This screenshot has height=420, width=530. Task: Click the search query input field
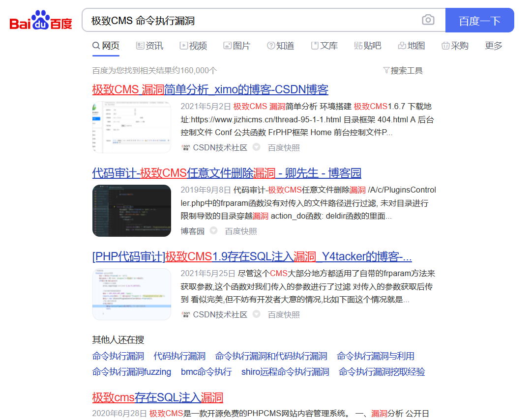click(251, 21)
